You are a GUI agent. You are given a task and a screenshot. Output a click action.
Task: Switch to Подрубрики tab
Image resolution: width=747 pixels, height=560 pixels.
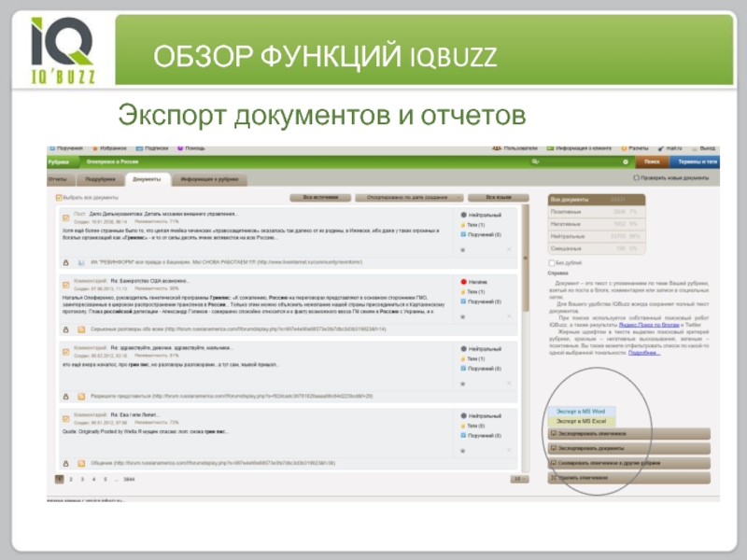click(100, 179)
